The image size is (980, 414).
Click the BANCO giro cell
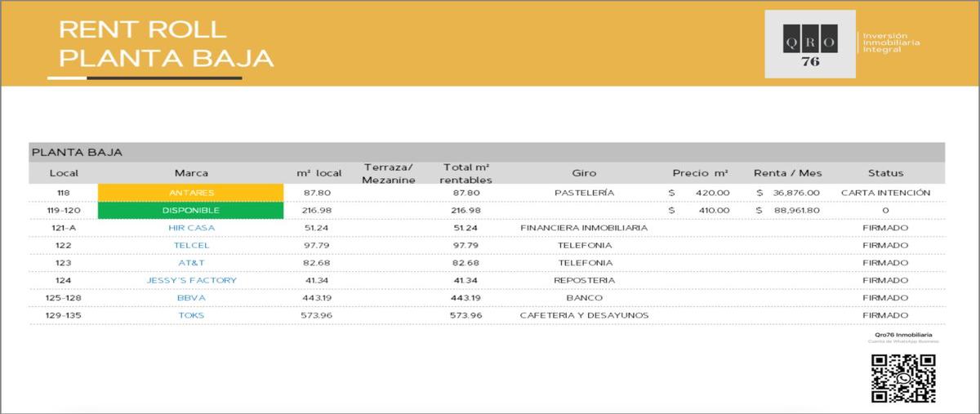584,298
